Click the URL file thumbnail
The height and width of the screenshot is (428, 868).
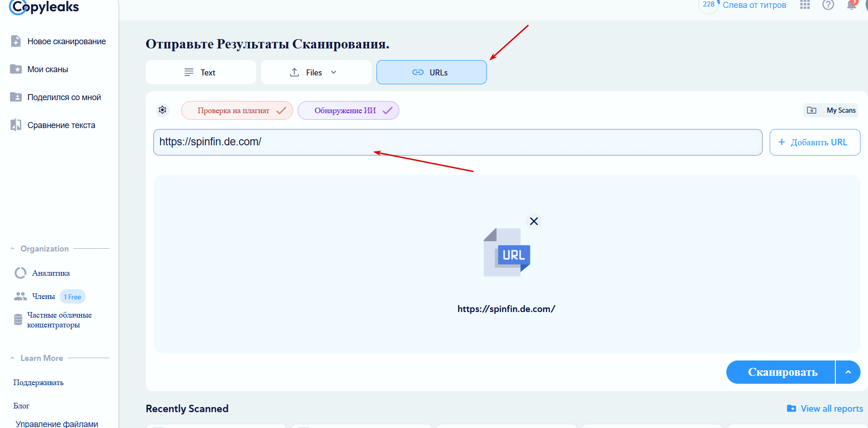507,252
